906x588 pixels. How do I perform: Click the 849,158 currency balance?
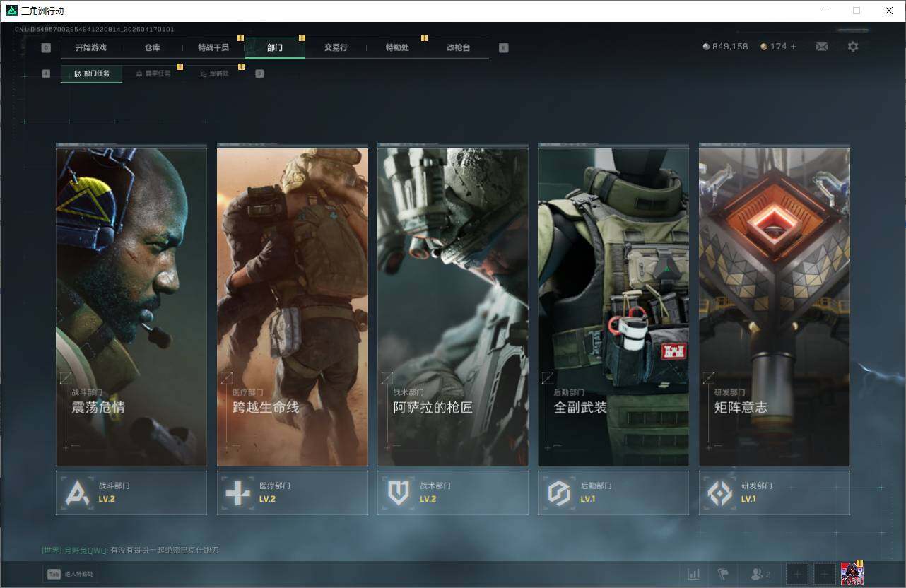pyautogui.click(x=730, y=47)
